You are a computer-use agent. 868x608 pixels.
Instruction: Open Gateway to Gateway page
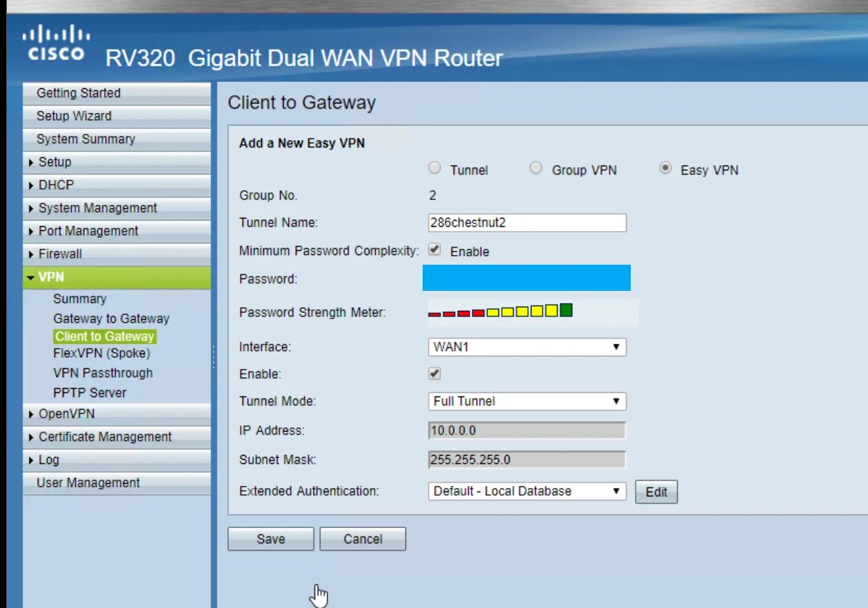111,318
